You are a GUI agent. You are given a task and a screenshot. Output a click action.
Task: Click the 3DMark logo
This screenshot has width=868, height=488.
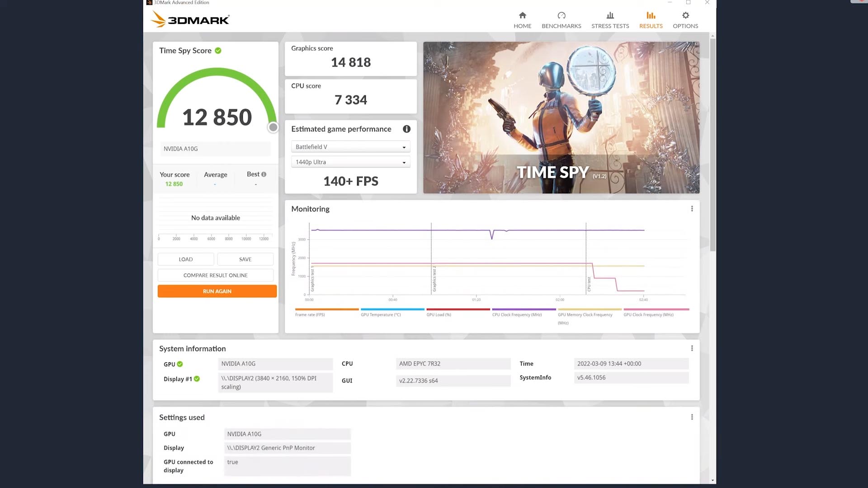pyautogui.click(x=190, y=19)
